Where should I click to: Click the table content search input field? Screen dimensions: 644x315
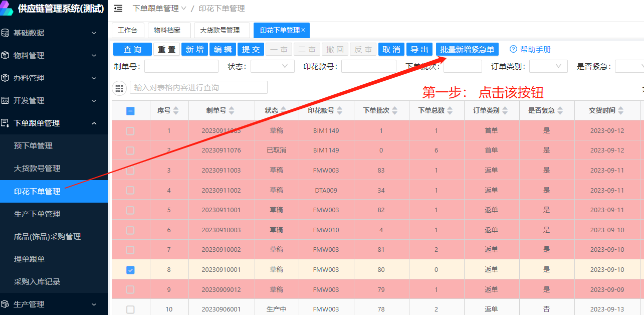198,88
